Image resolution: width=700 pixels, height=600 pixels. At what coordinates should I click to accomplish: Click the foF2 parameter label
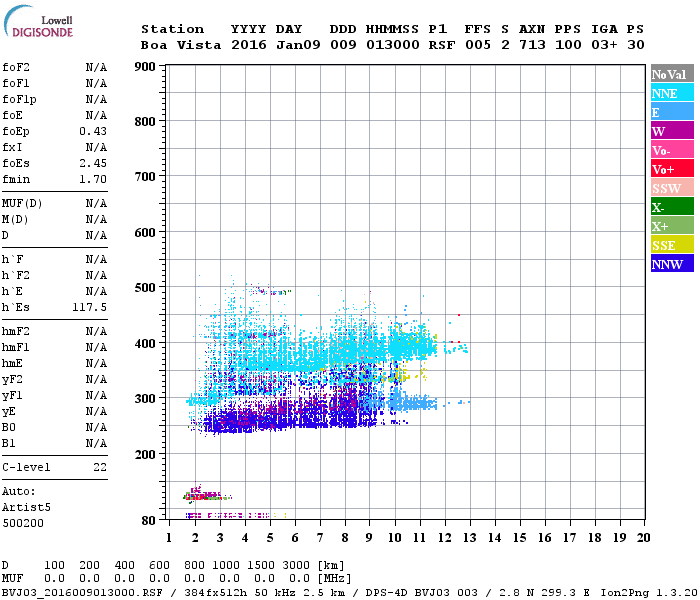[16, 67]
